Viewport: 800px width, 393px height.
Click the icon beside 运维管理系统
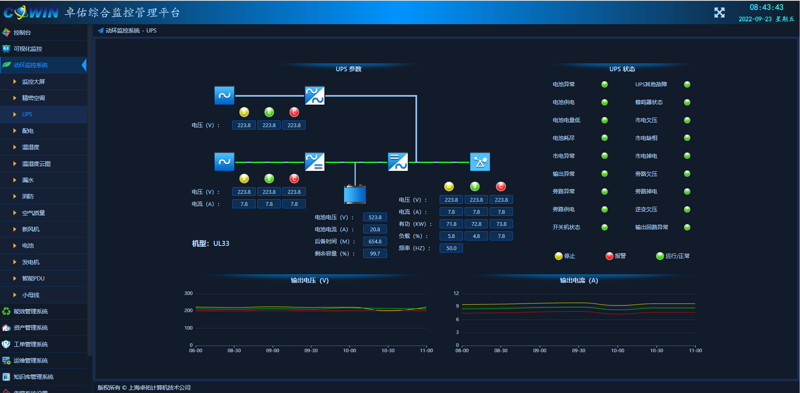[6, 360]
